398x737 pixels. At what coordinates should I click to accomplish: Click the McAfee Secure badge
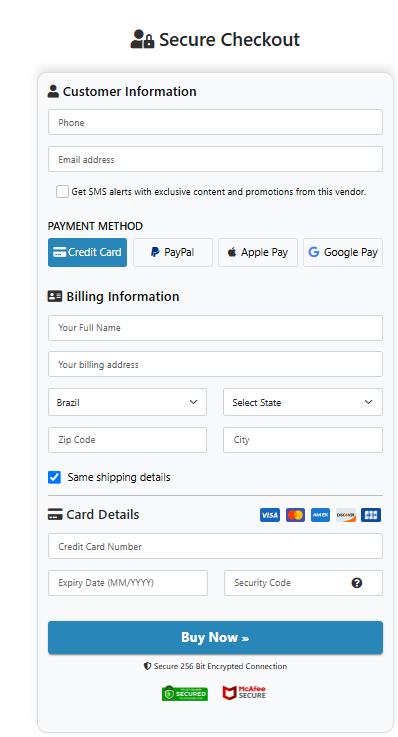pos(244,693)
